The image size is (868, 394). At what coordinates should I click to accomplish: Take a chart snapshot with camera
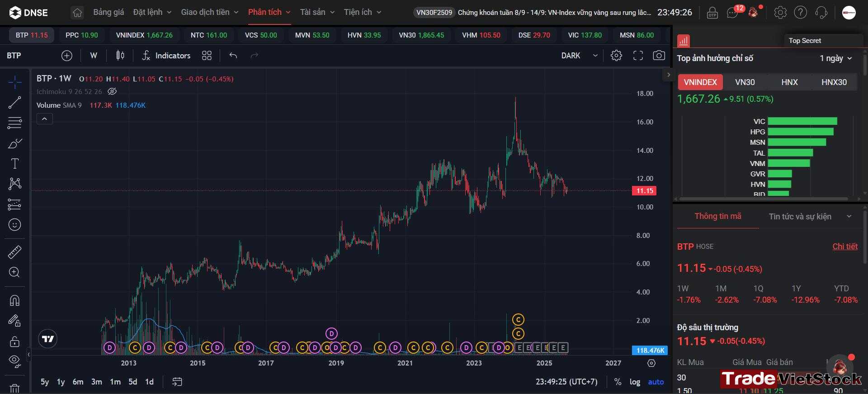coord(659,56)
